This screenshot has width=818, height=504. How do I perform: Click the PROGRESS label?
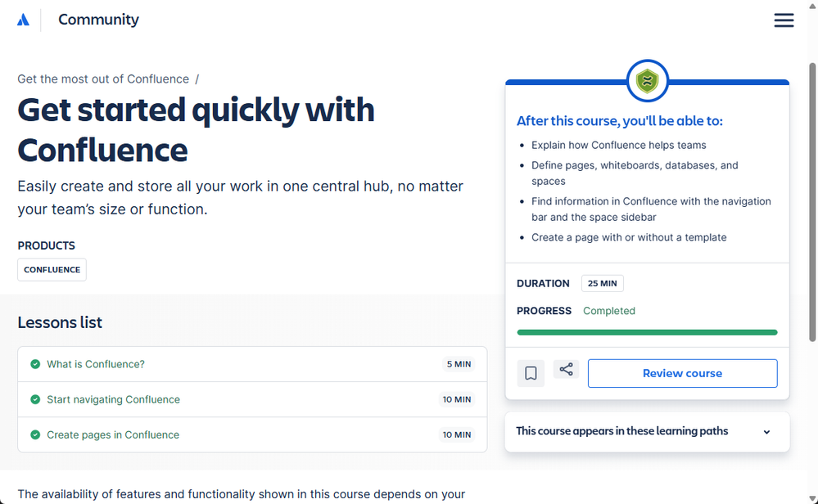pyautogui.click(x=545, y=311)
